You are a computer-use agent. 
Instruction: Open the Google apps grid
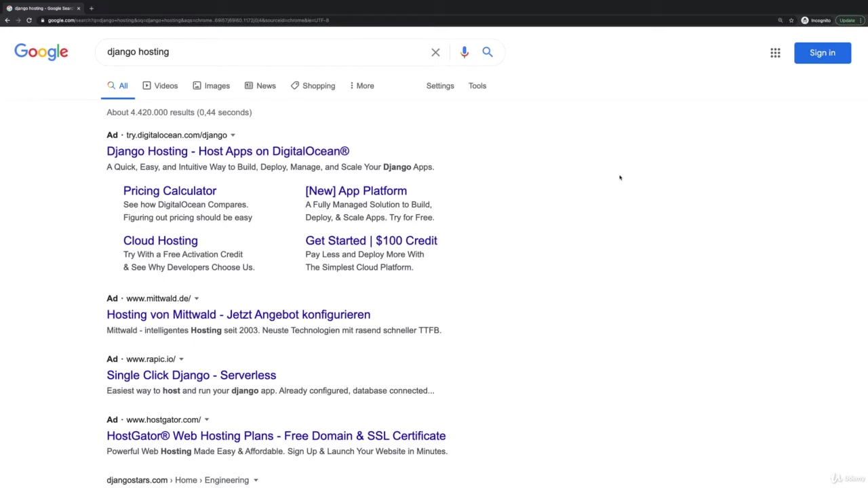(x=775, y=53)
